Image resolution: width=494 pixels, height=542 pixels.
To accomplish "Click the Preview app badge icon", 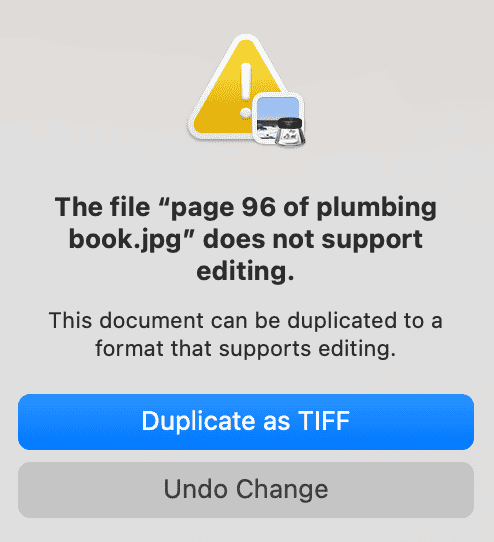I will coord(279,119).
